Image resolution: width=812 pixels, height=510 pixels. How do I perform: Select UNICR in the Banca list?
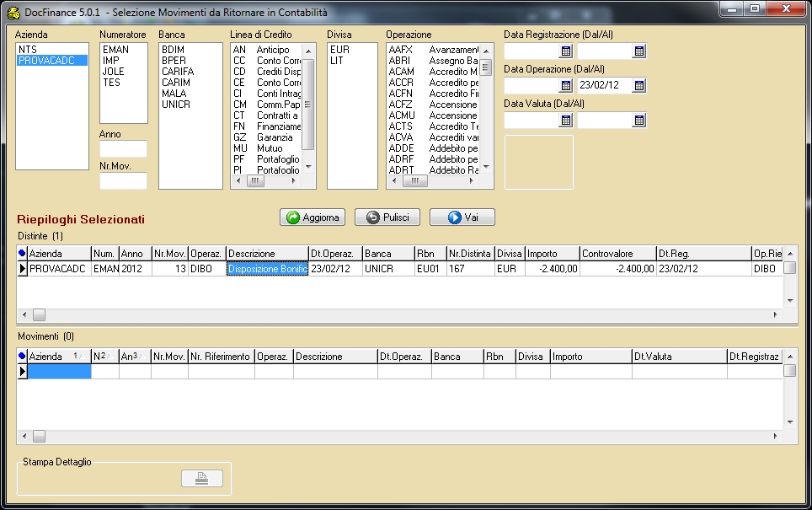pyautogui.click(x=175, y=105)
